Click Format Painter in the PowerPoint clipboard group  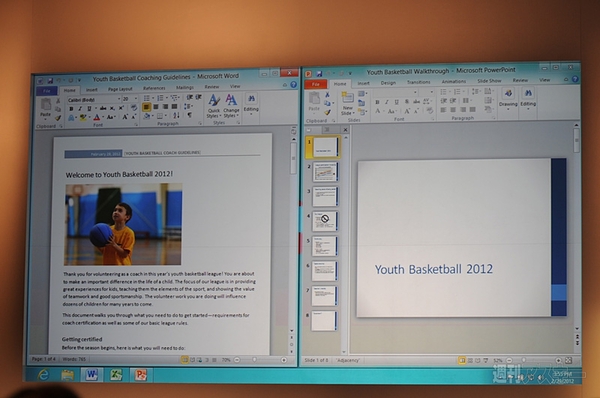pyautogui.click(x=327, y=112)
